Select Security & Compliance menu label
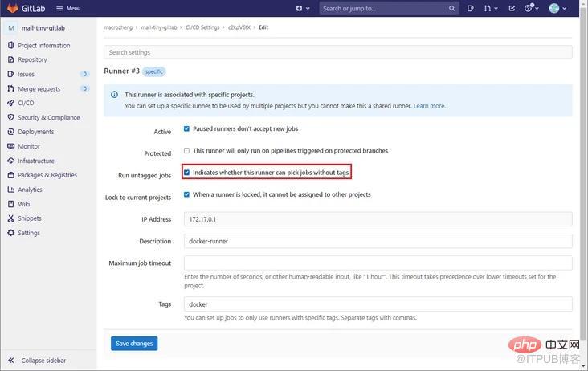This screenshot has width=588, height=371. pos(49,117)
